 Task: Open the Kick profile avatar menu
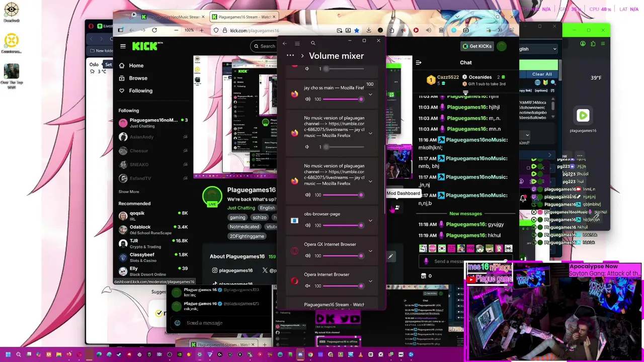502,46
